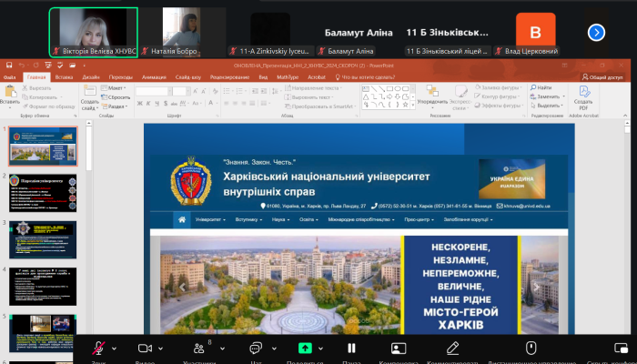Open the Zoom chat panel
The image size is (637, 364).
255,348
